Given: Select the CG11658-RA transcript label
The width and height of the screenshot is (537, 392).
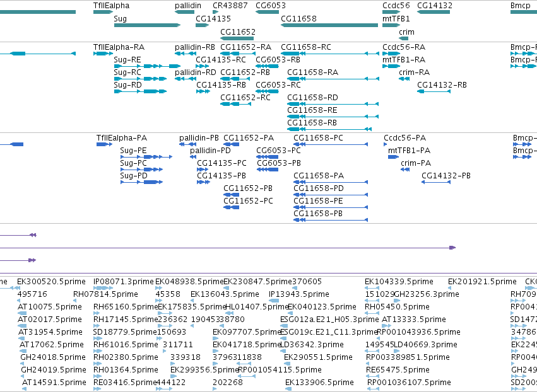Looking at the screenshot, I should pos(313,72).
